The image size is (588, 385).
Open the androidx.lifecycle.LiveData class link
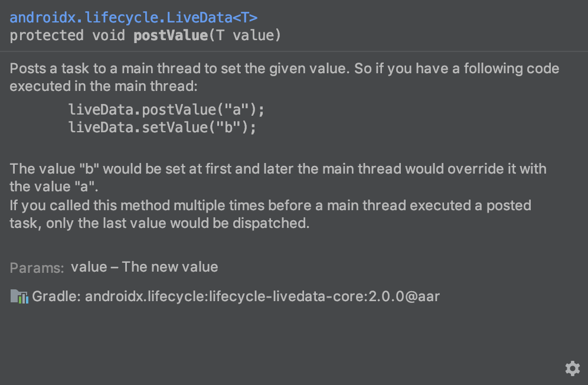pyautogui.click(x=121, y=18)
